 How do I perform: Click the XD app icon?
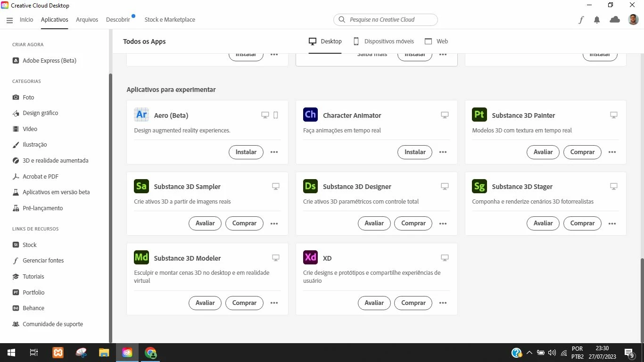click(x=310, y=258)
